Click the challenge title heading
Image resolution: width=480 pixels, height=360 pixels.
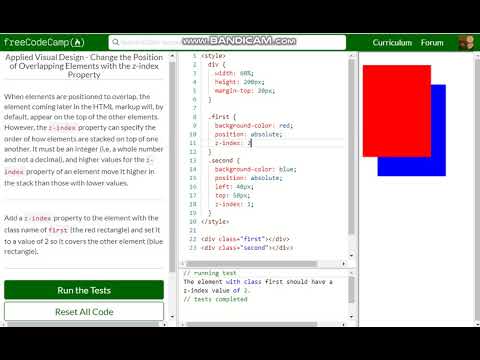click(84, 66)
